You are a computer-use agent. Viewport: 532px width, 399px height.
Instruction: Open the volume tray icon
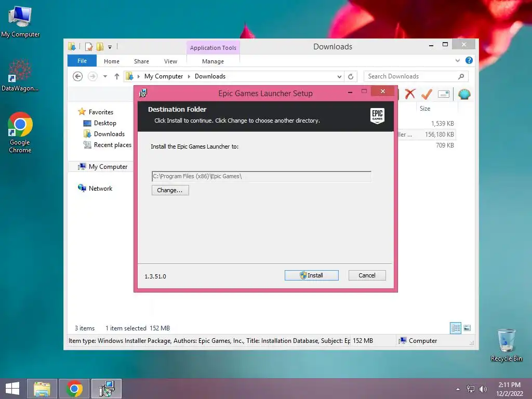483,389
